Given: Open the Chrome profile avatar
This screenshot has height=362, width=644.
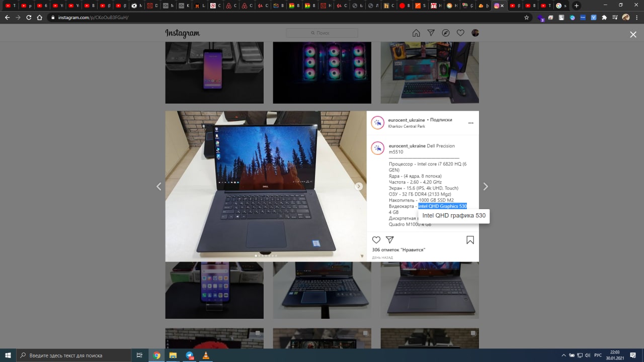Looking at the screenshot, I should (626, 17).
